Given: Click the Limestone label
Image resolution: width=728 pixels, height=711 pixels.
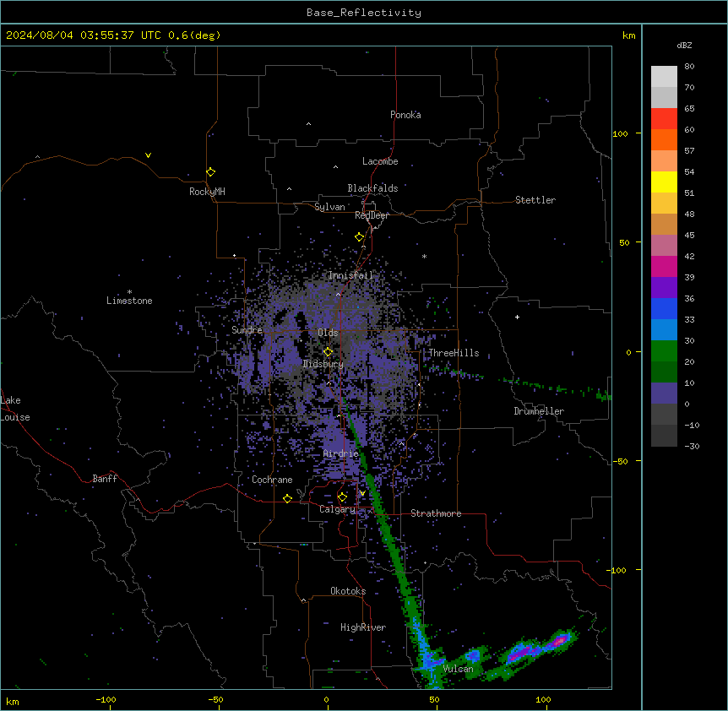Looking at the screenshot, I should click(129, 301).
